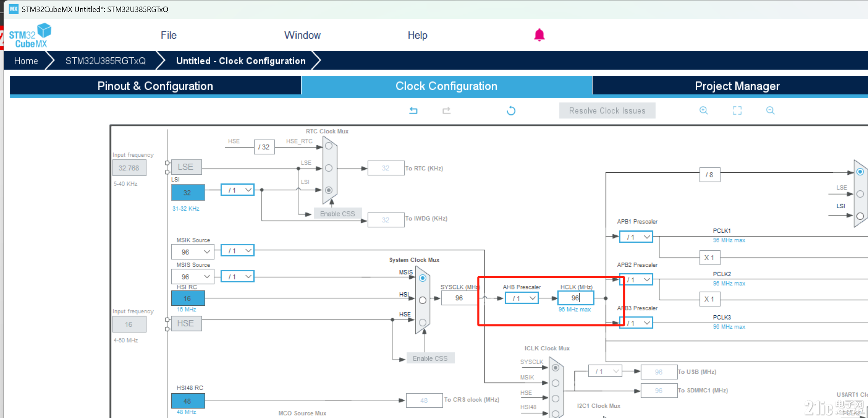
Task: Open the ICLK /1 divider dropdown
Action: [605, 371]
